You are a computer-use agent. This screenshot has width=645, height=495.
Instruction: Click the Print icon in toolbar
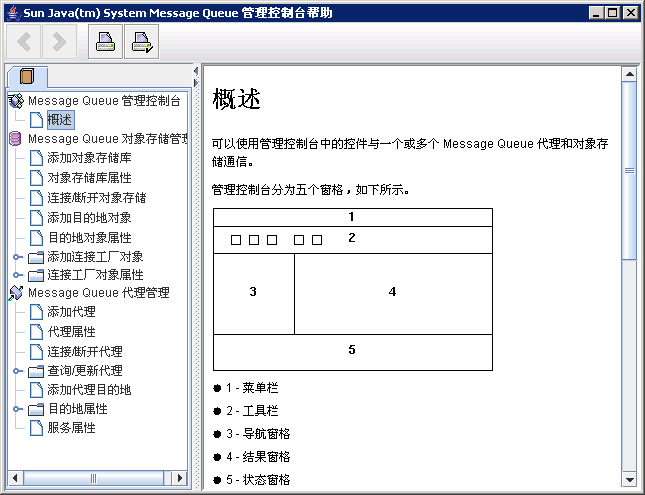[x=105, y=42]
